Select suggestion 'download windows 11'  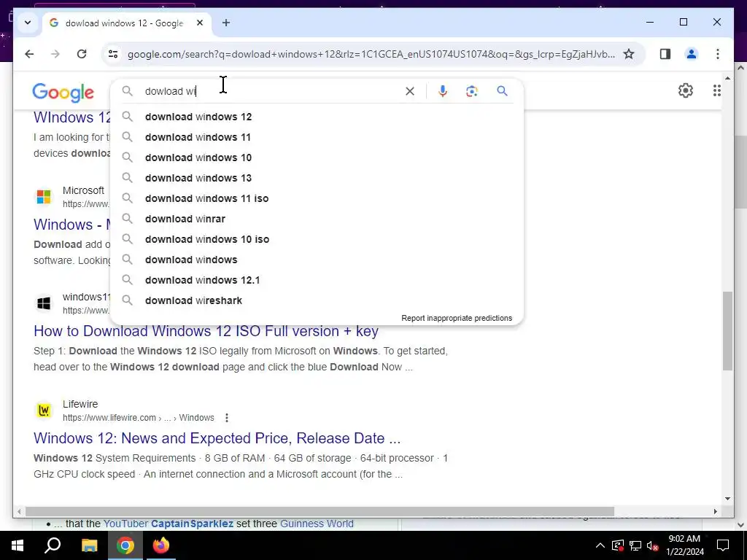(317, 137)
